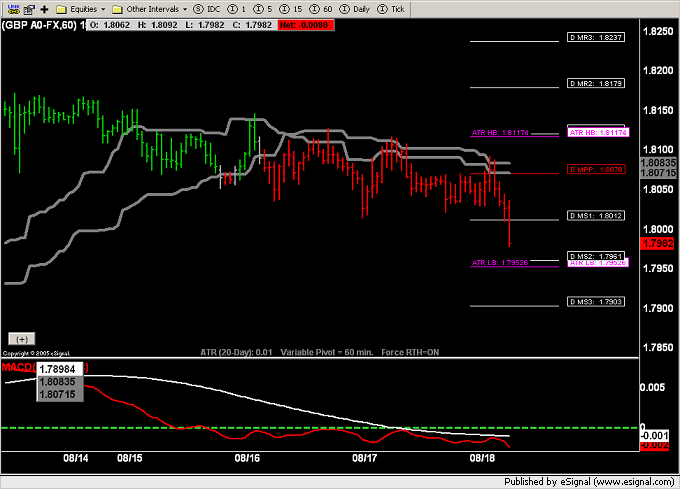Click the D MPP: 1.8070 pivot label
Image resolution: width=680 pixels, height=489 pixels.
[x=596, y=169]
